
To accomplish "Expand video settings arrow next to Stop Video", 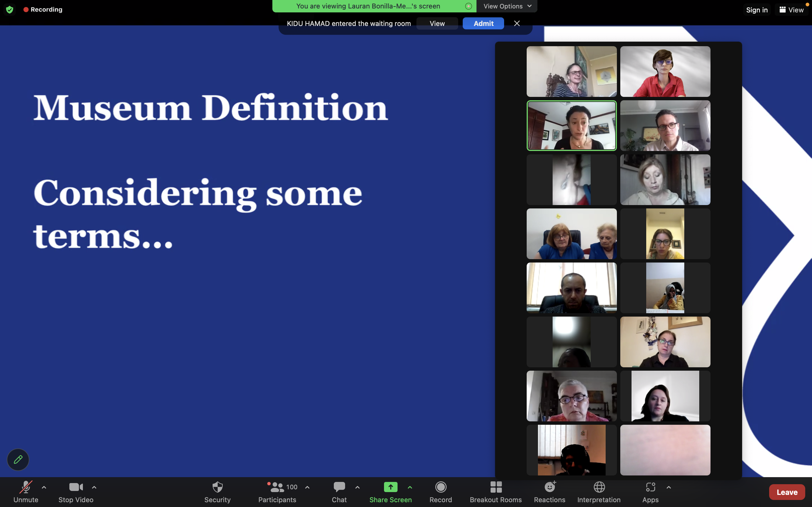I will [94, 487].
